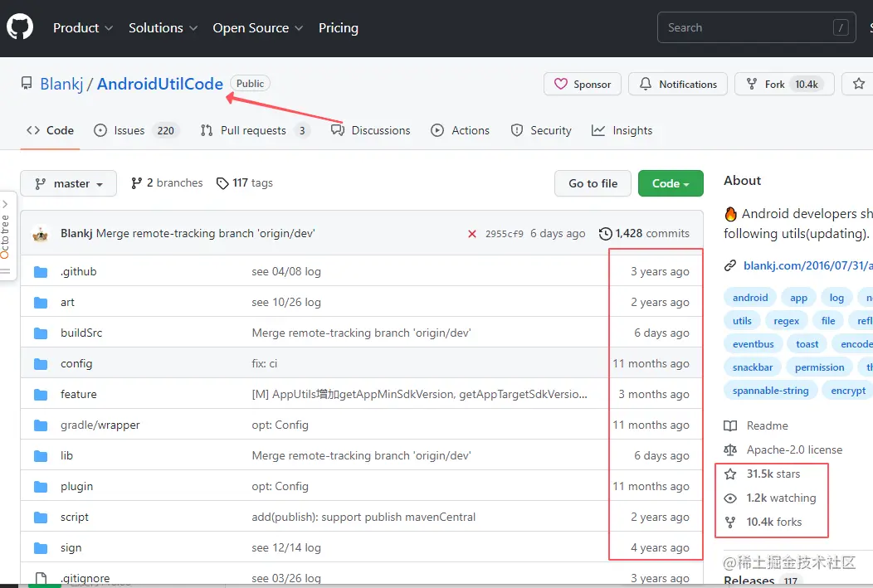This screenshot has height=588, width=873.
Task: Select the snackbar topic tag
Action: coord(752,367)
